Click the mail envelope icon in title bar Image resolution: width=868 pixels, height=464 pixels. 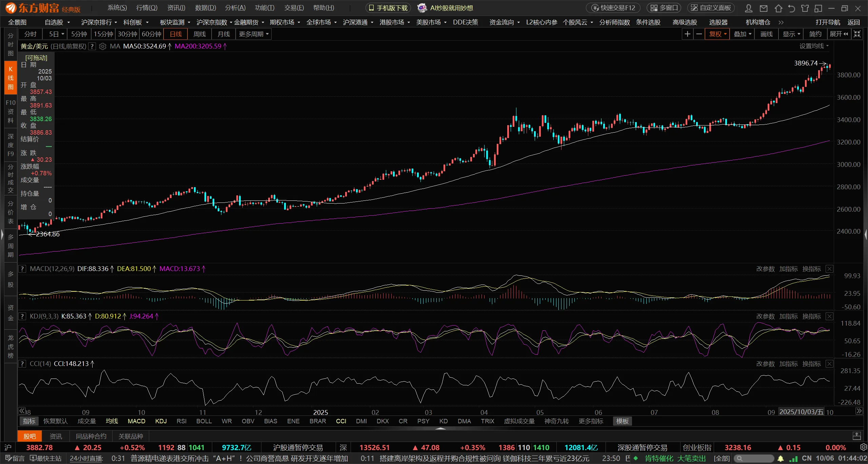click(764, 8)
